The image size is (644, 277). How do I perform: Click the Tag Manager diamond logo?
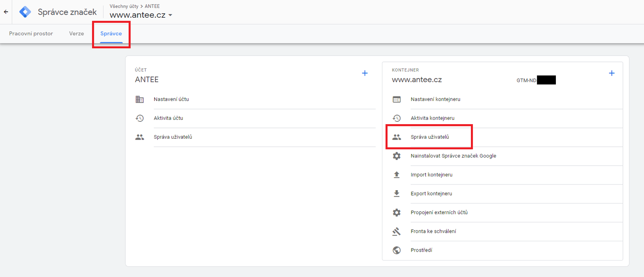(x=25, y=12)
